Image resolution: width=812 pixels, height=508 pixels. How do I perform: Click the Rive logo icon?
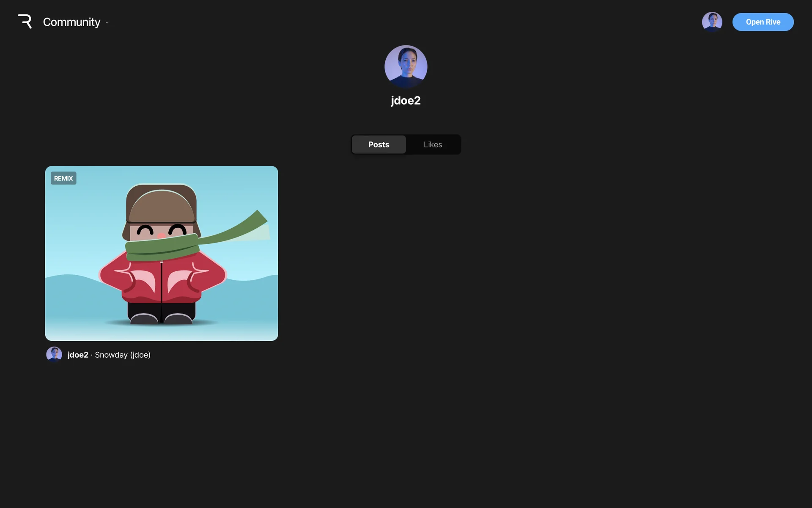click(25, 22)
